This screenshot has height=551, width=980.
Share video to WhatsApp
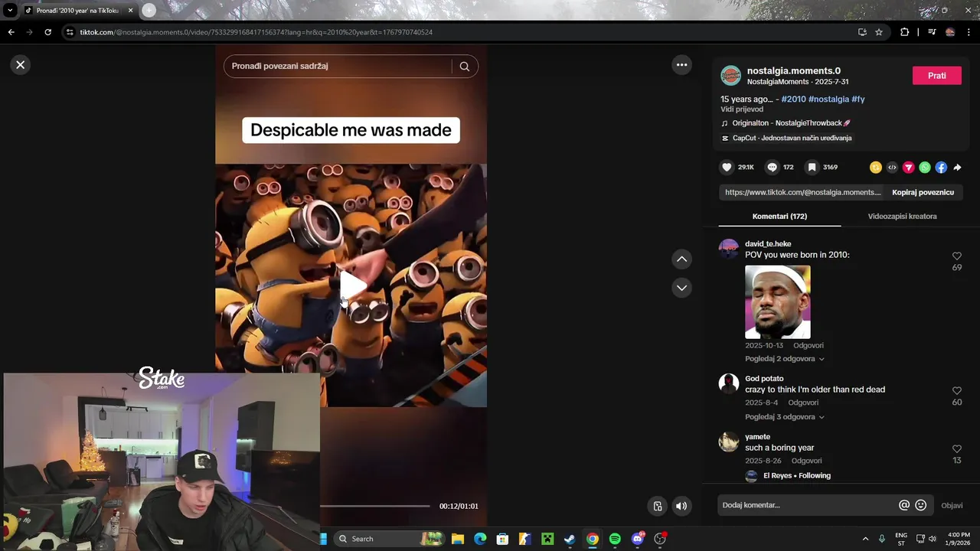pos(925,167)
